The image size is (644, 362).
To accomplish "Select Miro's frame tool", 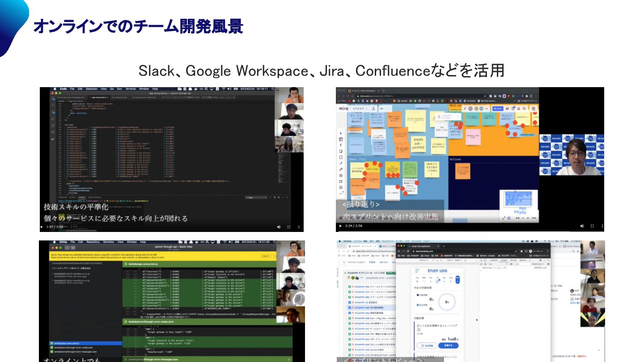I will coord(341,181).
